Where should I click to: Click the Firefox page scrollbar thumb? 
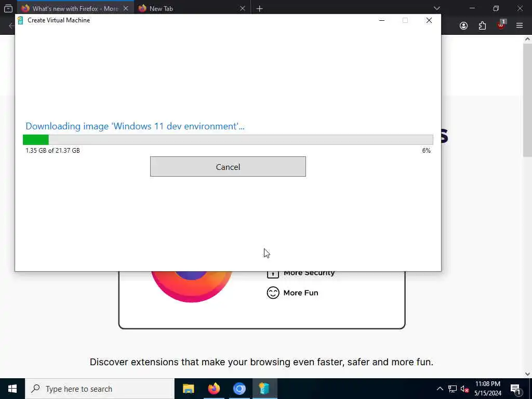527,100
